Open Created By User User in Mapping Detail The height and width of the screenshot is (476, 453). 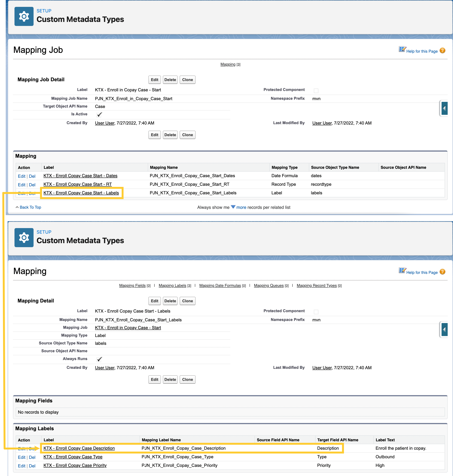click(x=104, y=367)
